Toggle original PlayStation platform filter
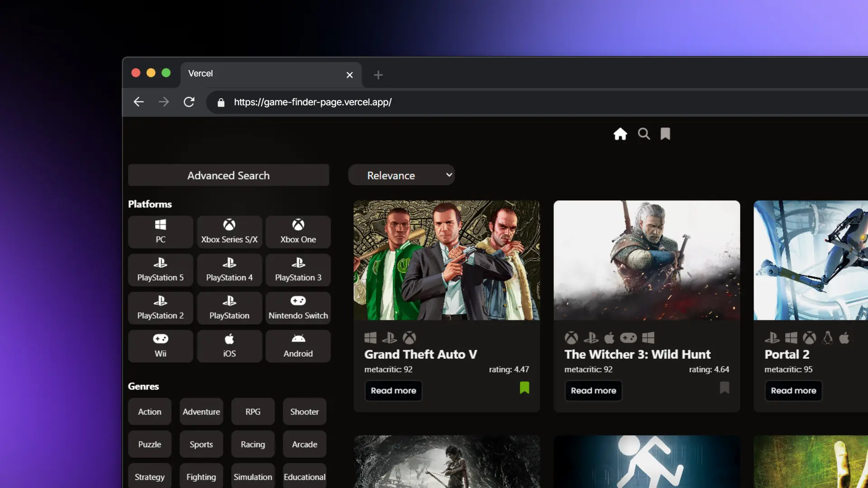868x488 pixels. coord(229,308)
